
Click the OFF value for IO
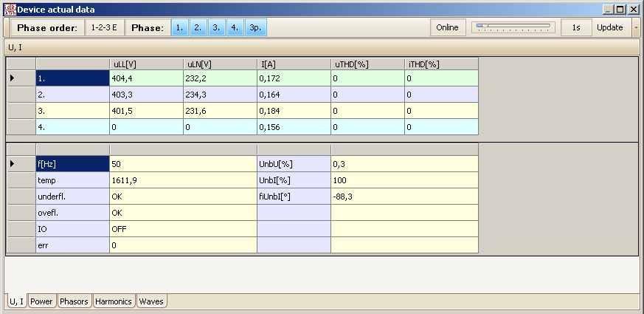[183, 229]
